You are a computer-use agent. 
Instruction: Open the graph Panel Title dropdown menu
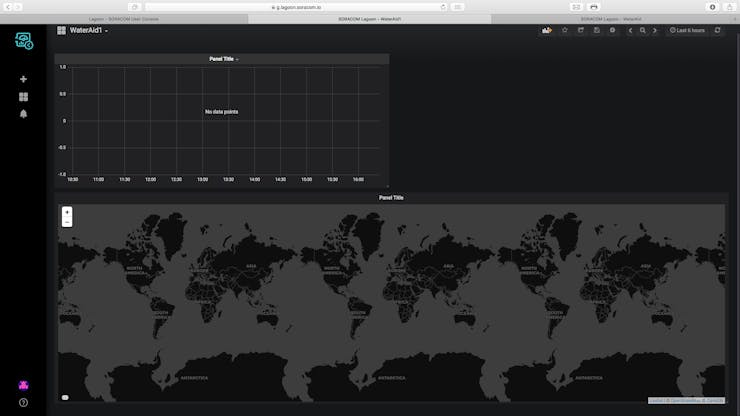(x=224, y=59)
